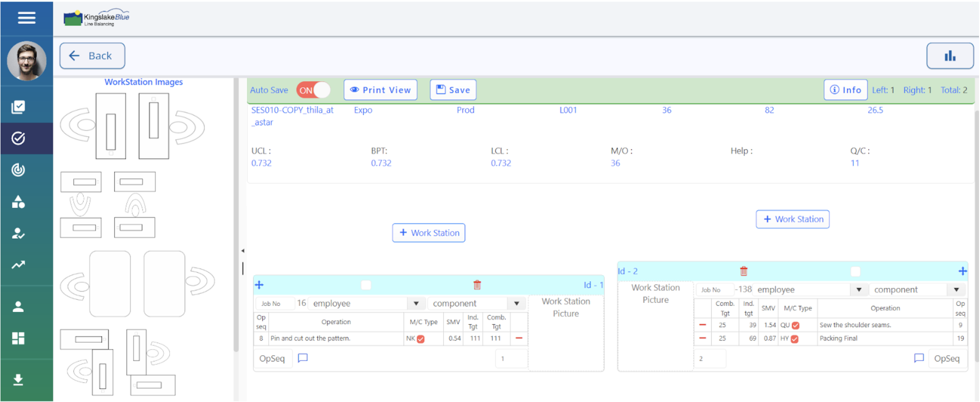Click OpSeq button in workstation Id - 1
Screen dimensions: 980x402
coord(272,358)
